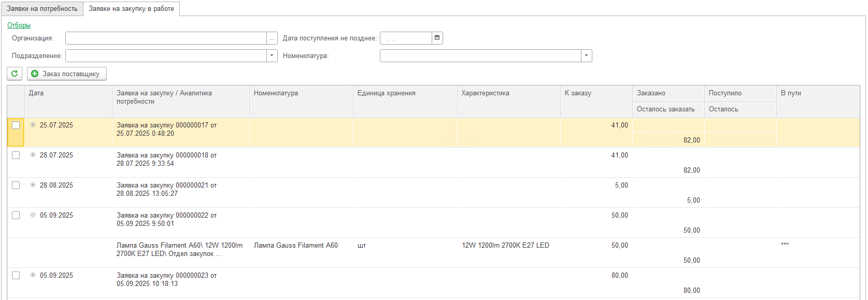The image size is (868, 300).
Task: Collapse the expanded request 000000022 row
Action: pos(33,215)
